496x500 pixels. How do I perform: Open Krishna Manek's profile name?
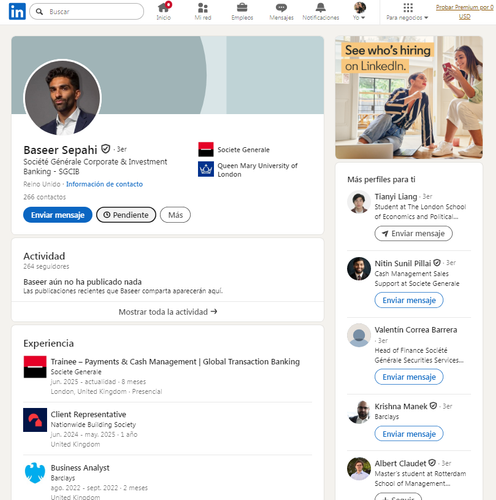(x=401, y=406)
